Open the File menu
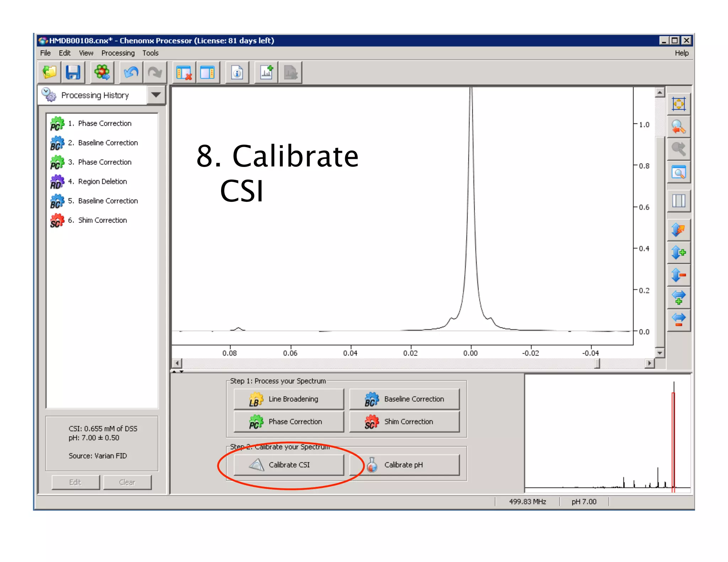The image size is (728, 562). (45, 53)
